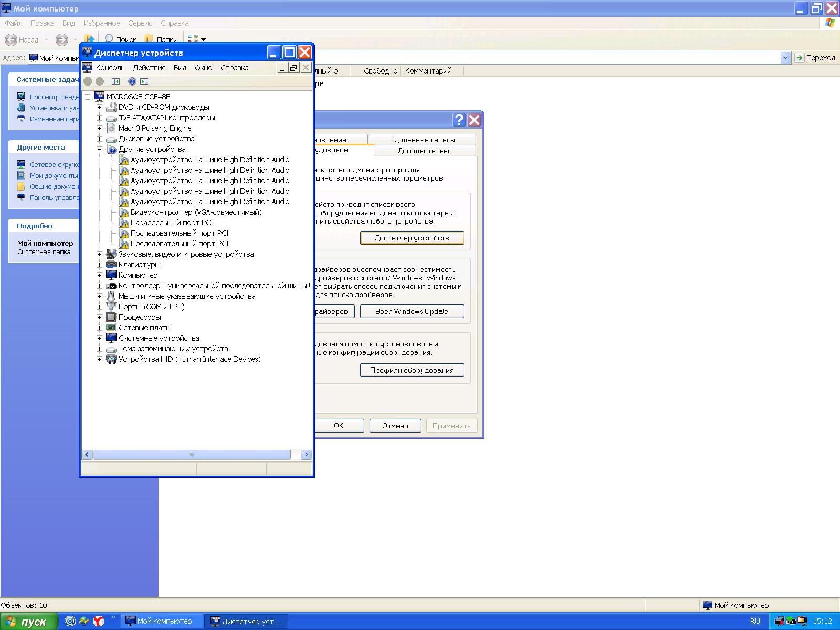
Task: Expand IDE ATA/ATAPI контроллеры
Action: 99,118
